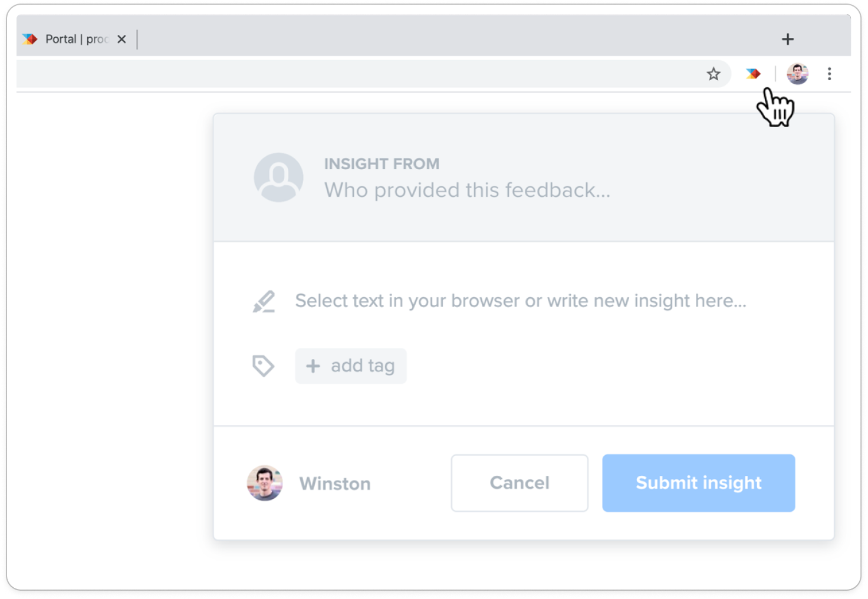Submit the insight

pos(699,483)
